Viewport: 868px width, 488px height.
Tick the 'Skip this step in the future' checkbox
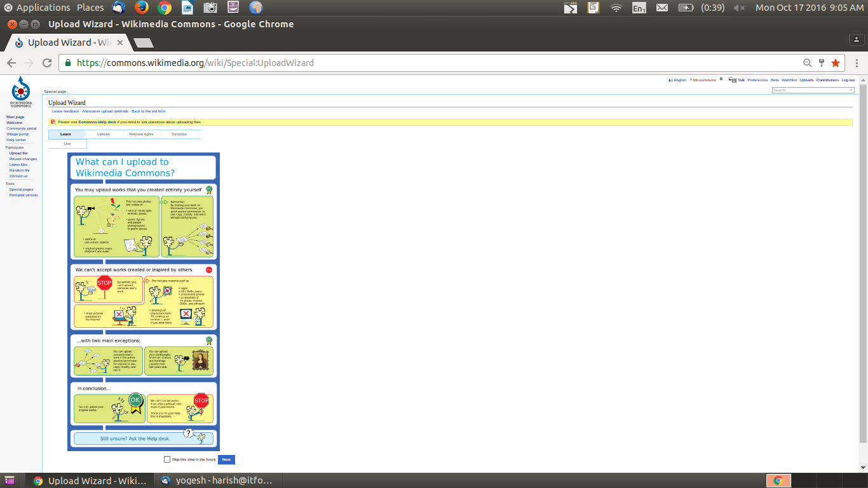[167, 459]
